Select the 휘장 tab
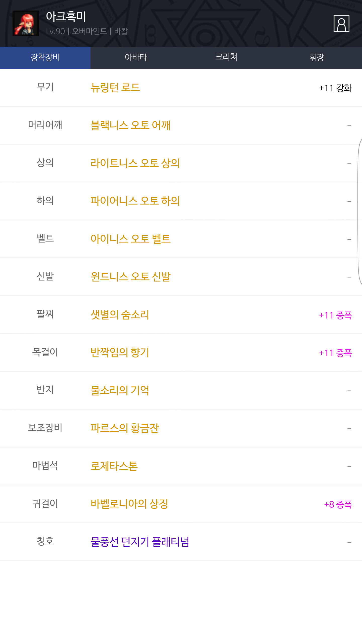Screen dimensions: 362x644 (317, 58)
